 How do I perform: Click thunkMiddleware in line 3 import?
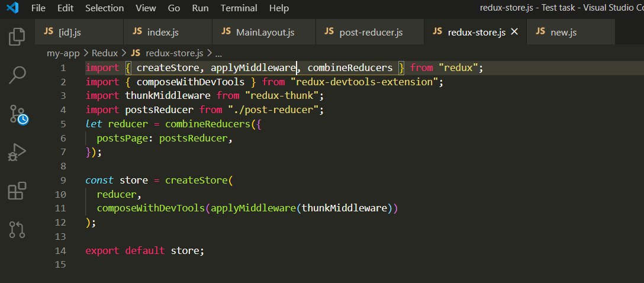pyautogui.click(x=168, y=96)
